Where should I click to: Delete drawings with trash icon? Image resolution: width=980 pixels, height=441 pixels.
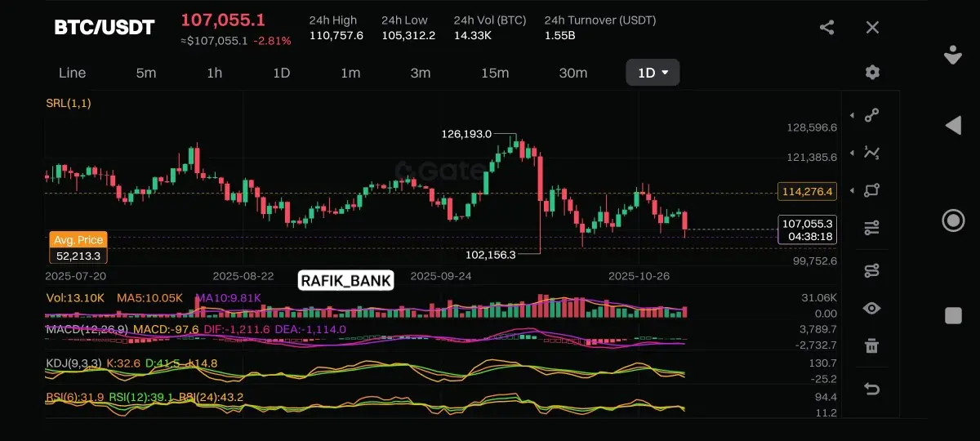point(872,345)
